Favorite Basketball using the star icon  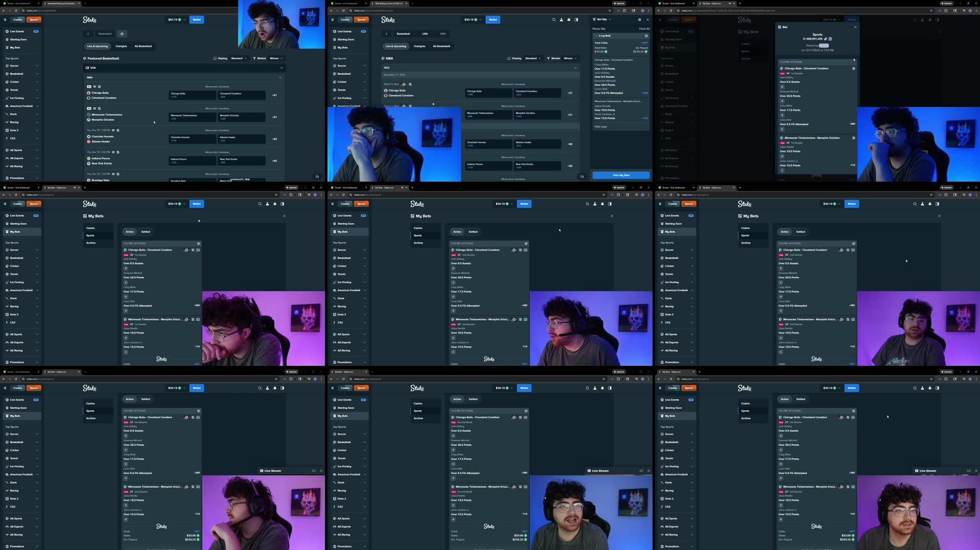point(122,34)
